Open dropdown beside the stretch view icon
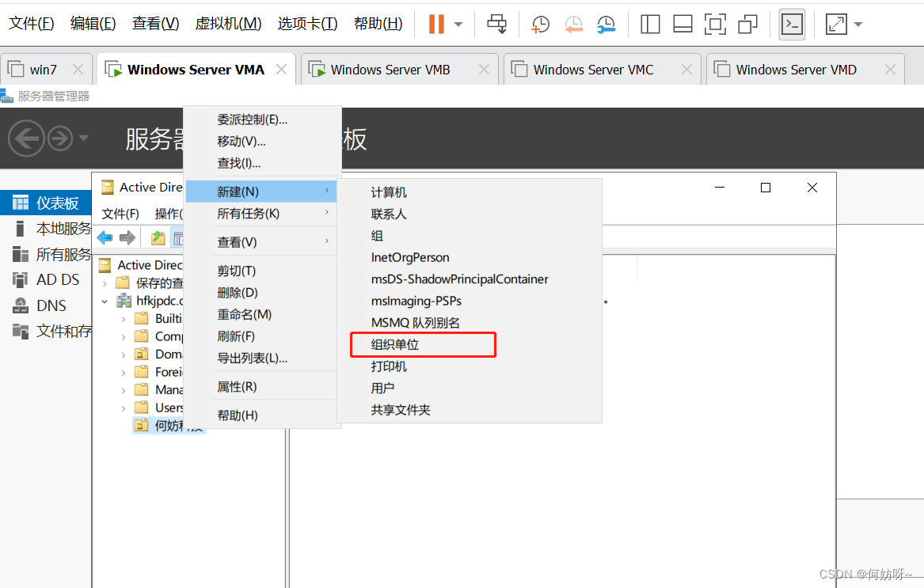The height and width of the screenshot is (588, 924). (x=858, y=25)
